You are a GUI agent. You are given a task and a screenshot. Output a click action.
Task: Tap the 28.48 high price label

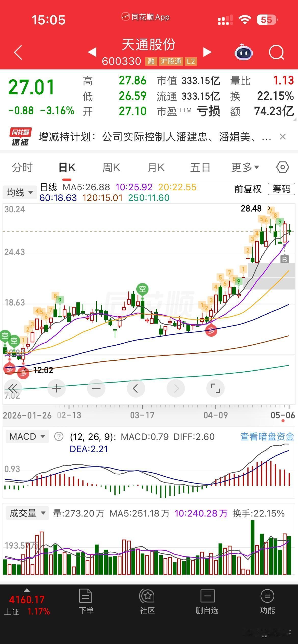click(x=251, y=209)
